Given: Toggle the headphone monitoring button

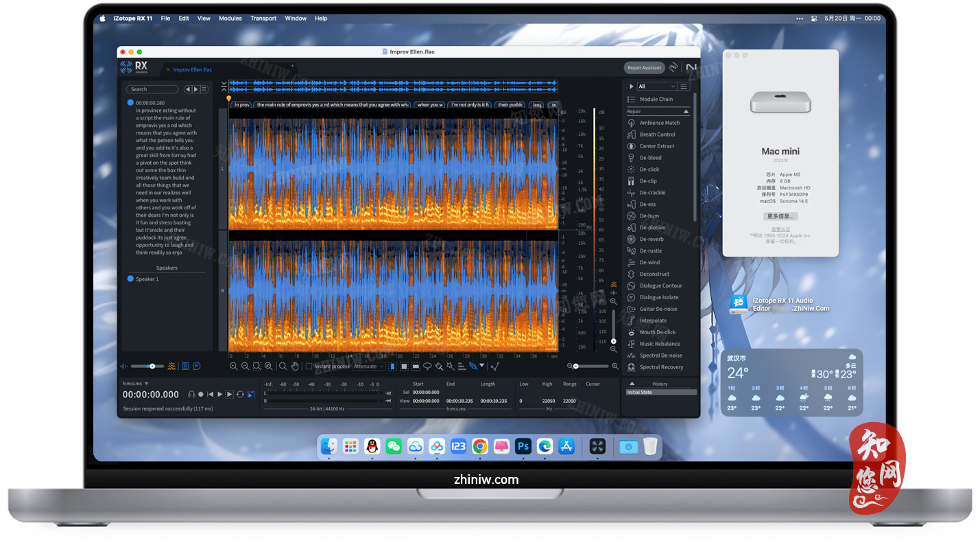Looking at the screenshot, I should pos(191,395).
